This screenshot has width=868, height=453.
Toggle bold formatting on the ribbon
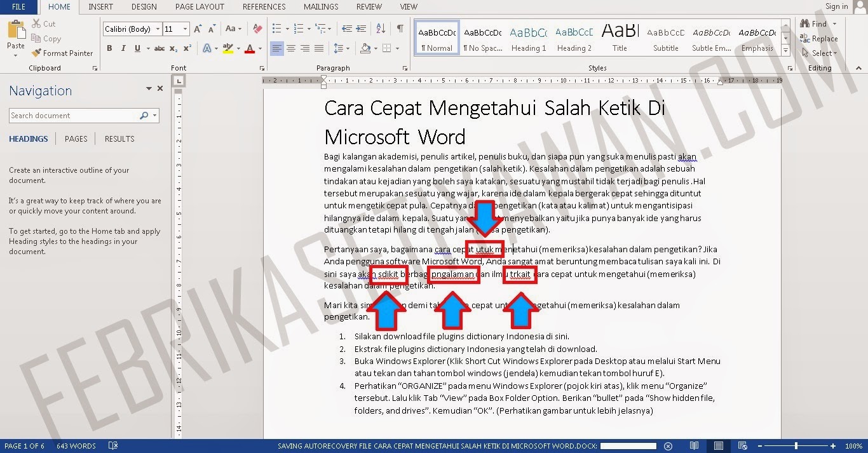point(109,48)
